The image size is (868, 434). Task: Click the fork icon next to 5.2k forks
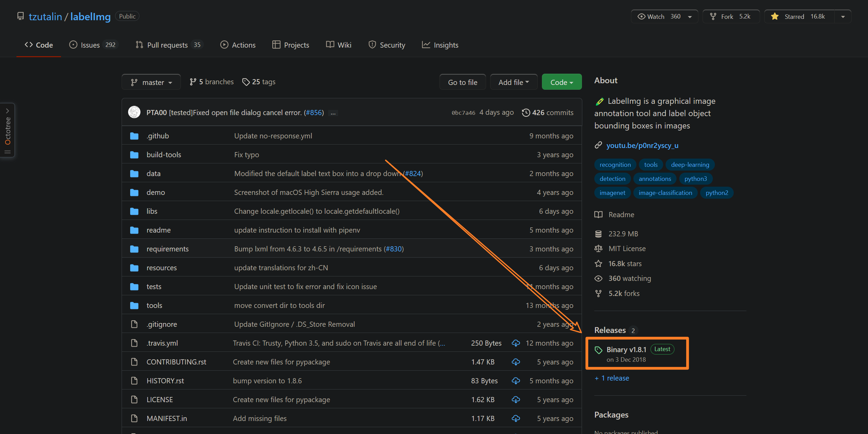[x=598, y=294]
